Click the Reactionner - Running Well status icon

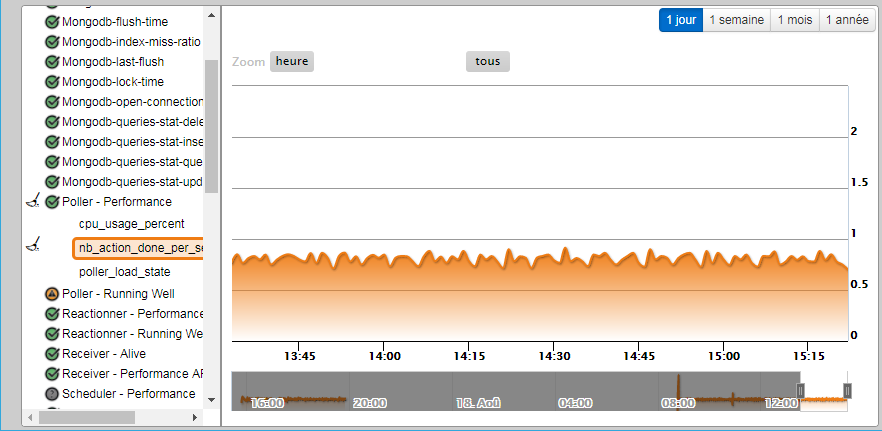52,334
